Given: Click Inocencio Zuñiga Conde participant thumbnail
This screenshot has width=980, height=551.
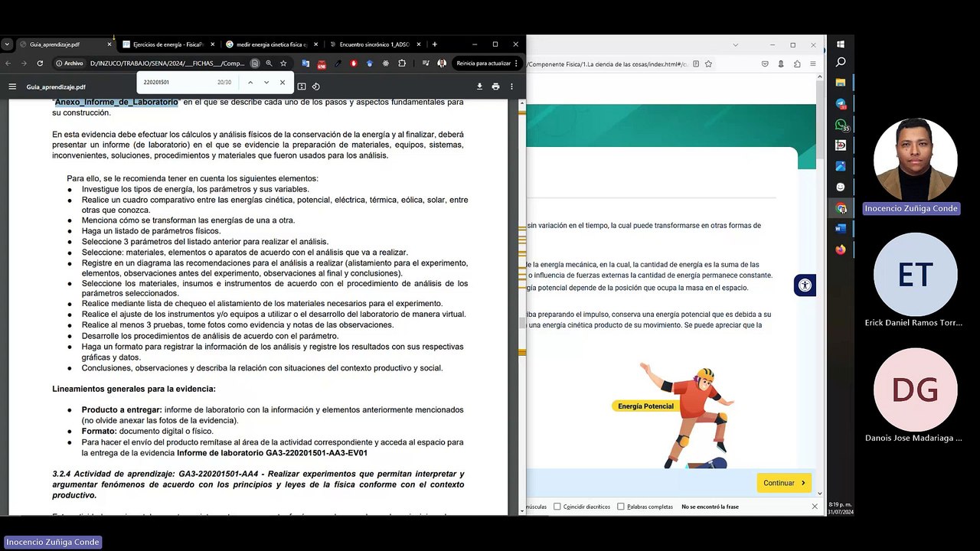Looking at the screenshot, I should (915, 160).
